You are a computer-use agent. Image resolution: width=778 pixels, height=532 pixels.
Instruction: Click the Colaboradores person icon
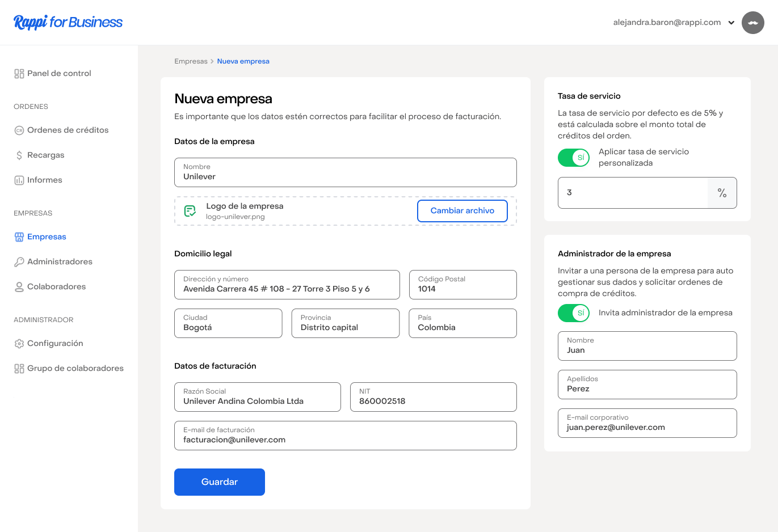[x=19, y=287]
